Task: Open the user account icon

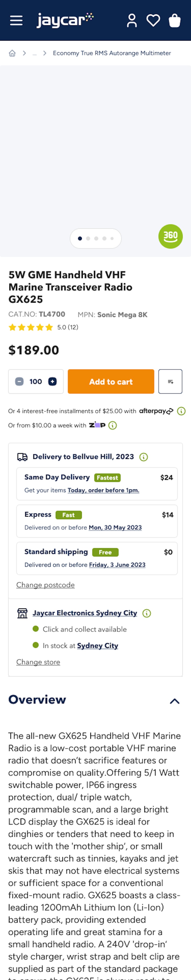Action: coord(132,20)
